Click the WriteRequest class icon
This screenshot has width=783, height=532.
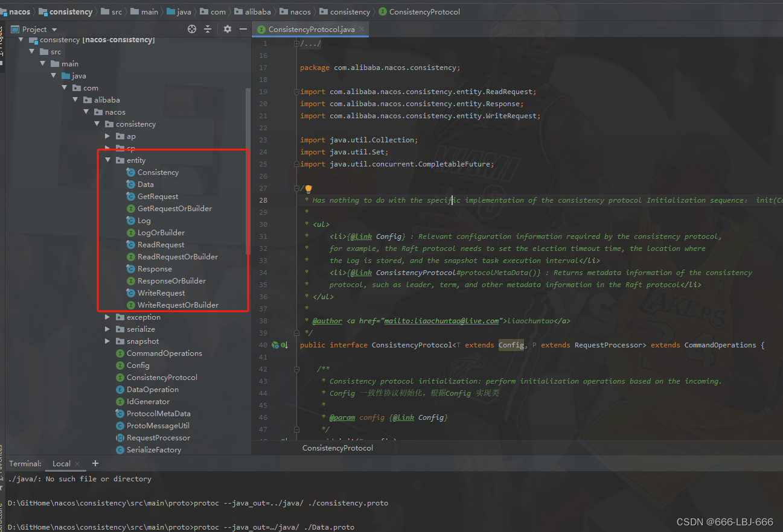pos(131,293)
